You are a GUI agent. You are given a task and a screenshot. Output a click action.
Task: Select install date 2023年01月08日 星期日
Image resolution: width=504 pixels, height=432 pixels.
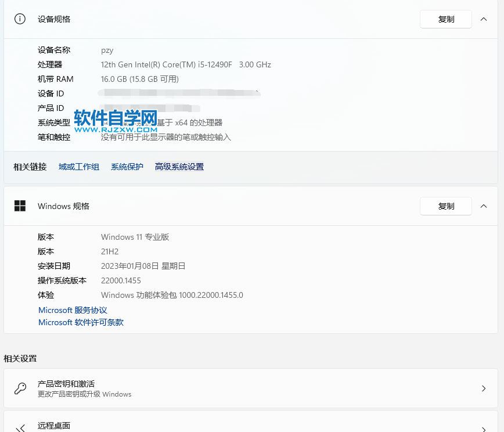click(x=143, y=266)
